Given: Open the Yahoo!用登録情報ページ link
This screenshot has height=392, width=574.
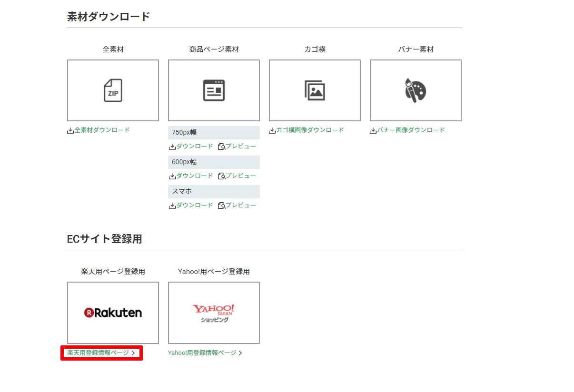Looking at the screenshot, I should (205, 353).
